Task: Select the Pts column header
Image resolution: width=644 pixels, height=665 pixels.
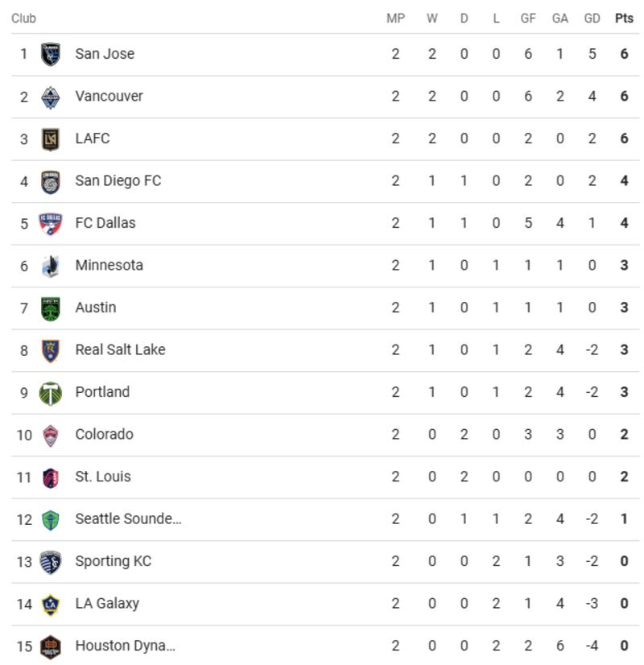Action: 624,19
